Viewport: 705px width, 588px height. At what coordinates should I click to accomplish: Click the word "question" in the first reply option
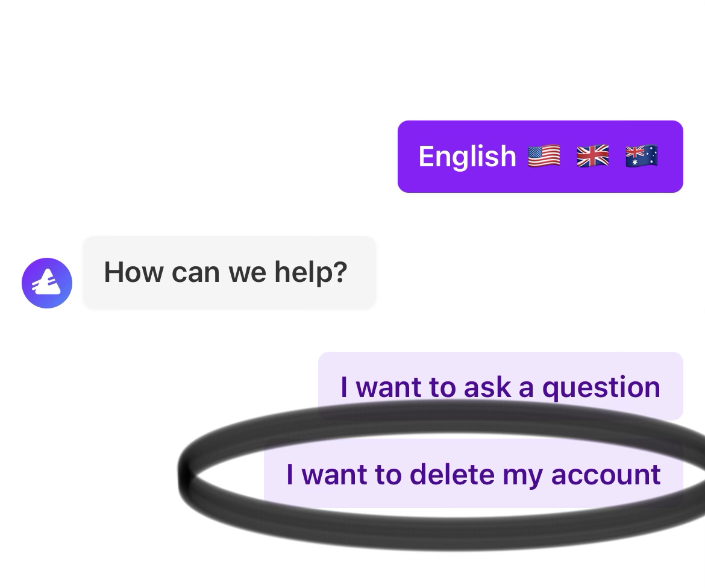[601, 388]
